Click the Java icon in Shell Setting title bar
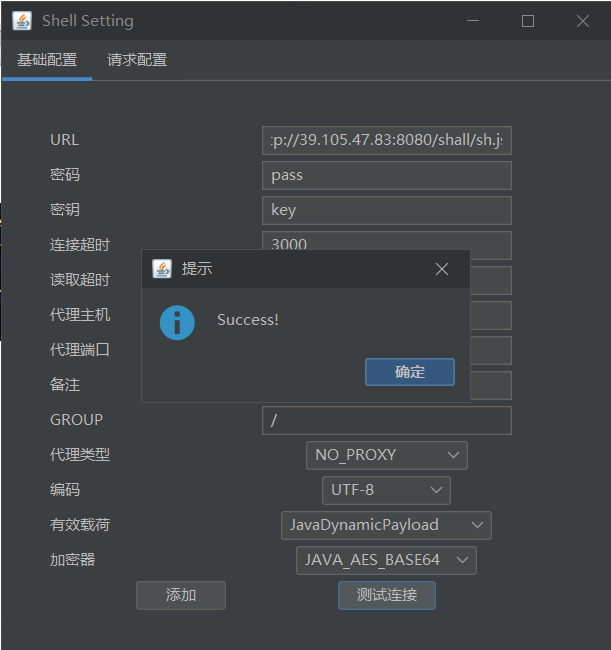The image size is (611, 650). point(22,21)
